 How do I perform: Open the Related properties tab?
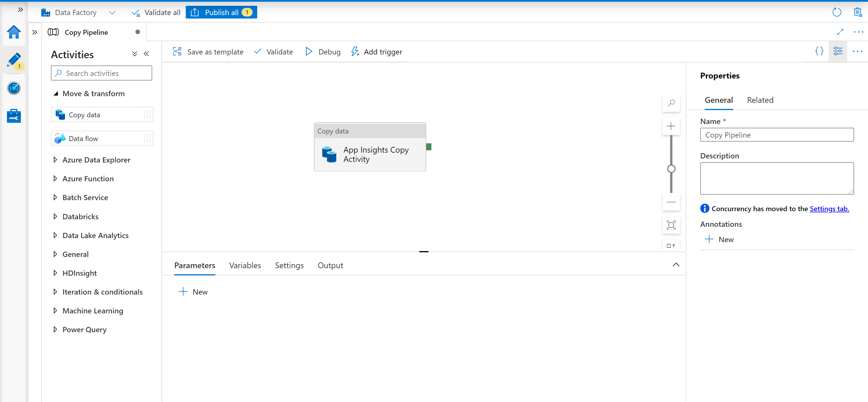tap(760, 100)
